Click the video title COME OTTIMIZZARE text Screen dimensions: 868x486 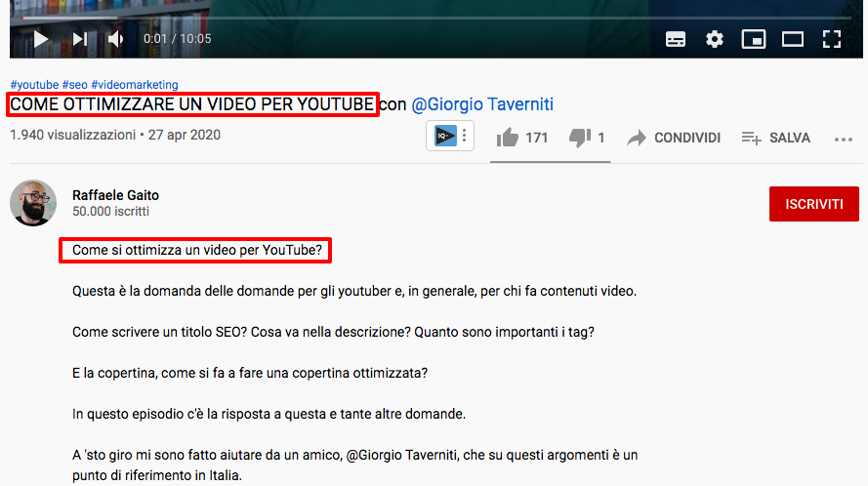pyautogui.click(x=192, y=104)
